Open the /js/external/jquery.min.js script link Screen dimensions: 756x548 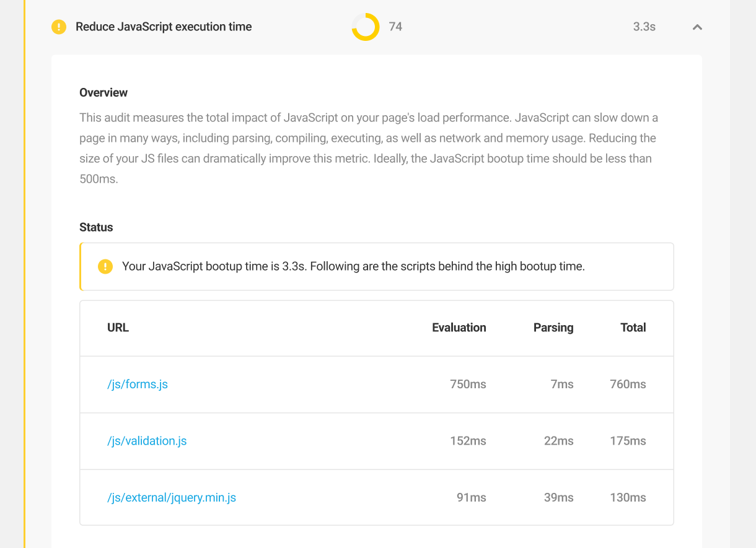pyautogui.click(x=172, y=497)
